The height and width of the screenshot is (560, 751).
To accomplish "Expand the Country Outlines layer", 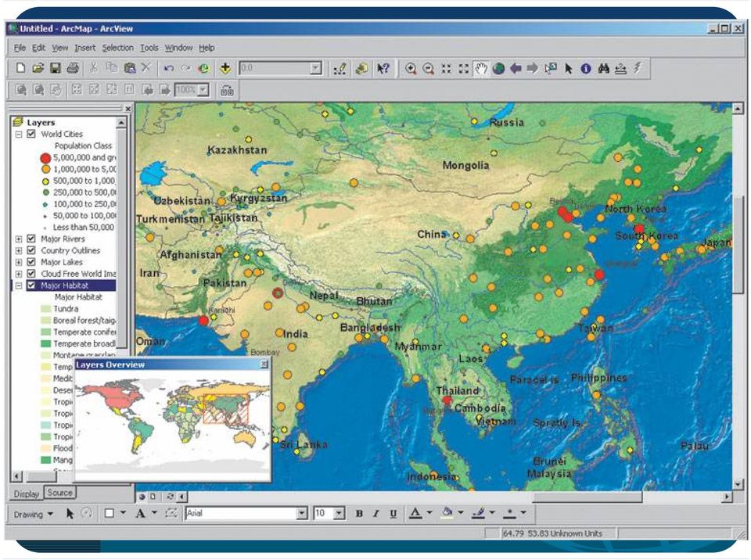I will click(19, 250).
